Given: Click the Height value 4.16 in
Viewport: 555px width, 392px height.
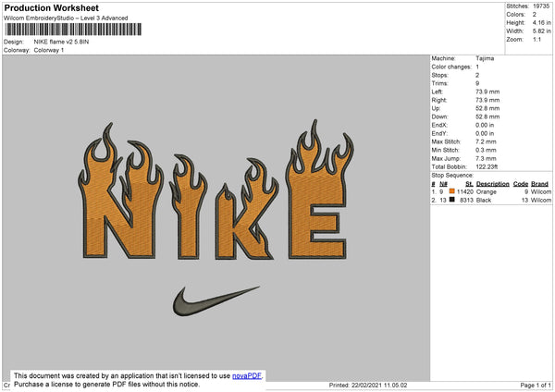Looking at the screenshot, I should click(x=541, y=22).
